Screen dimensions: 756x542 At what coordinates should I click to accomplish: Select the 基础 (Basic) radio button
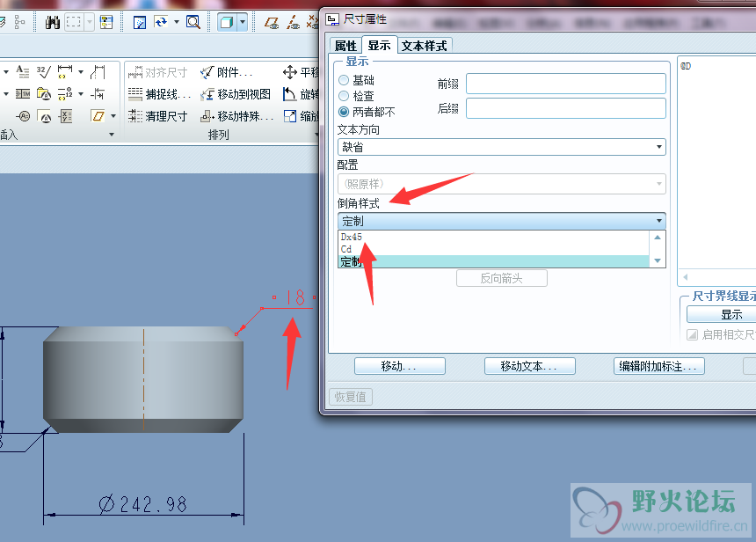(x=344, y=80)
